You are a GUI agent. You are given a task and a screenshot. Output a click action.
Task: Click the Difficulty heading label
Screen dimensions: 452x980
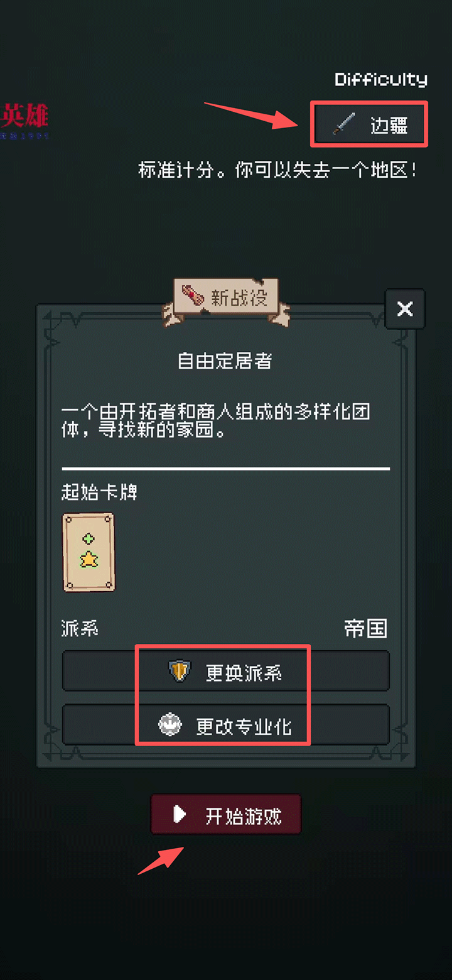tap(381, 79)
